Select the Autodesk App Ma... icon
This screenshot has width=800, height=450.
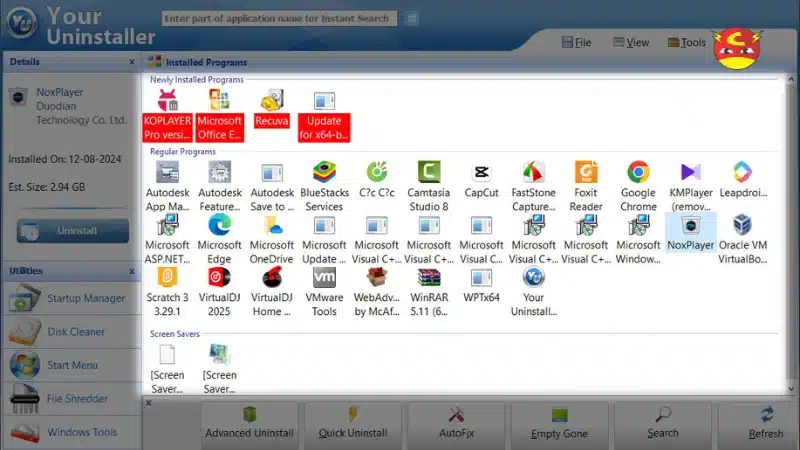167,172
